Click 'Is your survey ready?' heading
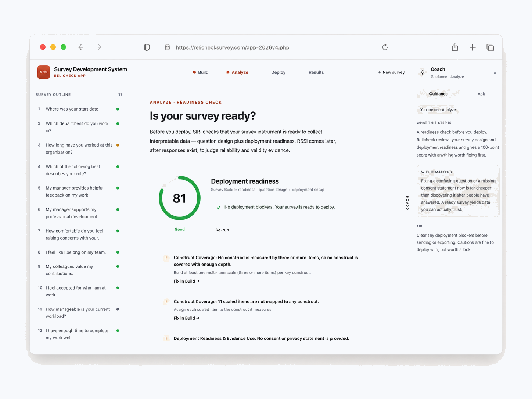Screen dimensions: 532x399 point(203,116)
